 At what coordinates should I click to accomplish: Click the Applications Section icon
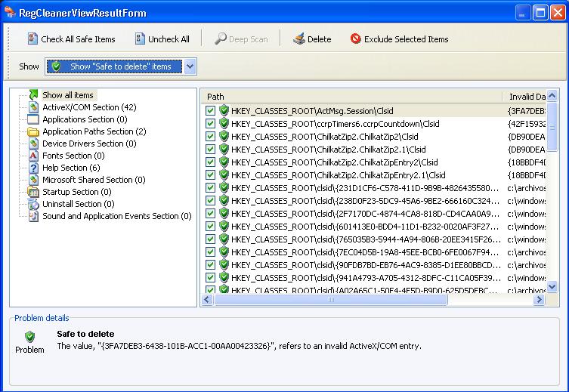pyautogui.click(x=33, y=119)
